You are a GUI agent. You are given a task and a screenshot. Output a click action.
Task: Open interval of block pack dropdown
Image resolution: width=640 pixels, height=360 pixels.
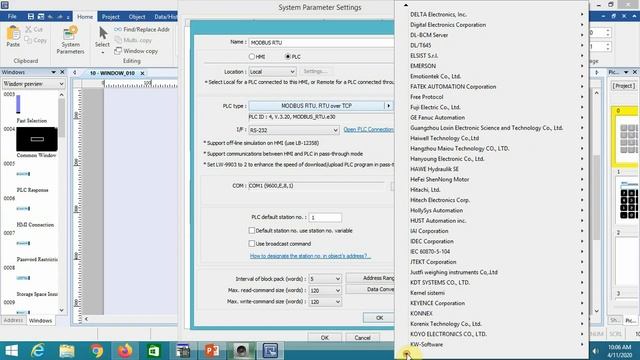click(x=325, y=279)
